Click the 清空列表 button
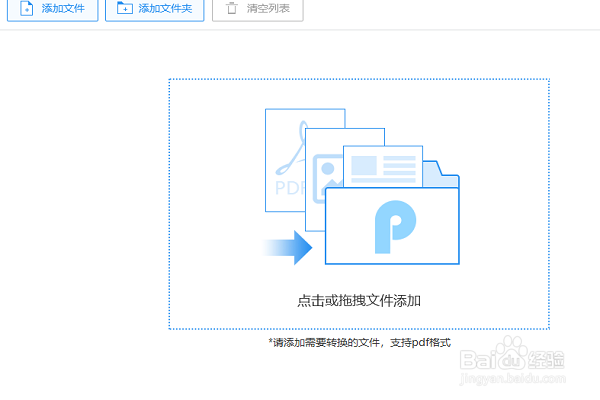Image resolution: width=600 pixels, height=400 pixels. [258, 8]
